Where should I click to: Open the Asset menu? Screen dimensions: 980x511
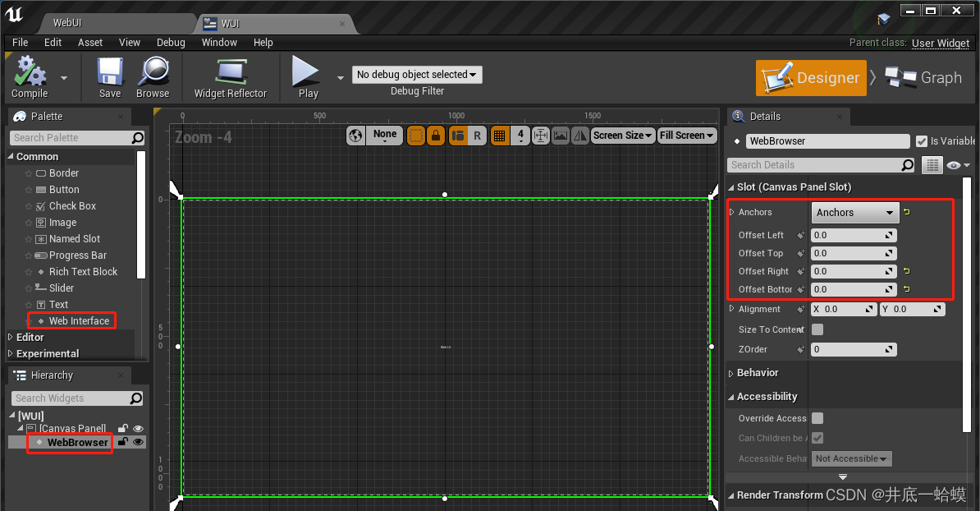(90, 43)
